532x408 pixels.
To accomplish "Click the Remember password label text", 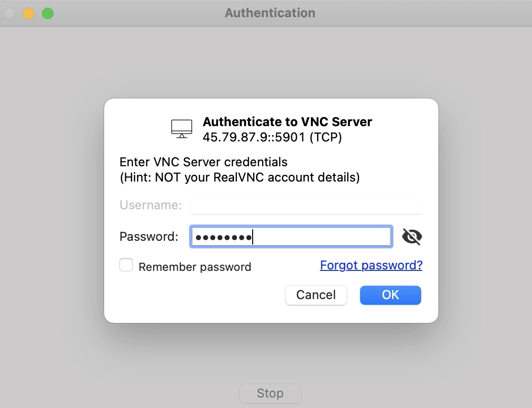I will (x=195, y=267).
